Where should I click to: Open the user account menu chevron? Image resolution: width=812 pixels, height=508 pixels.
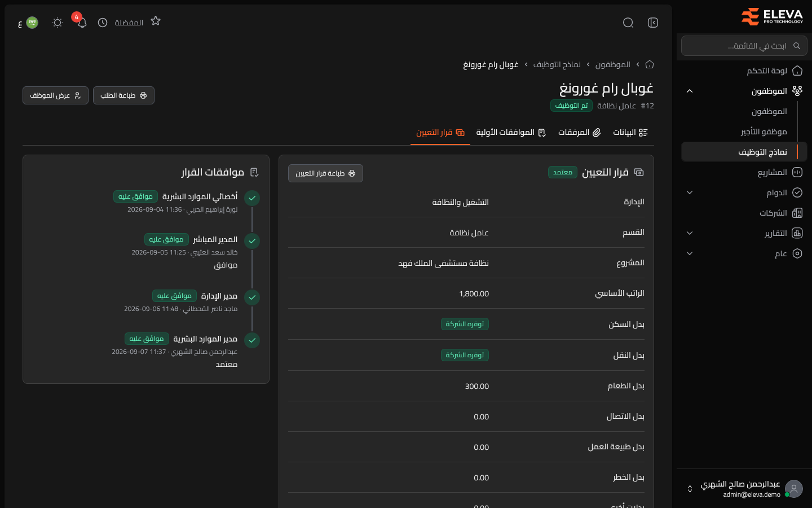690,489
